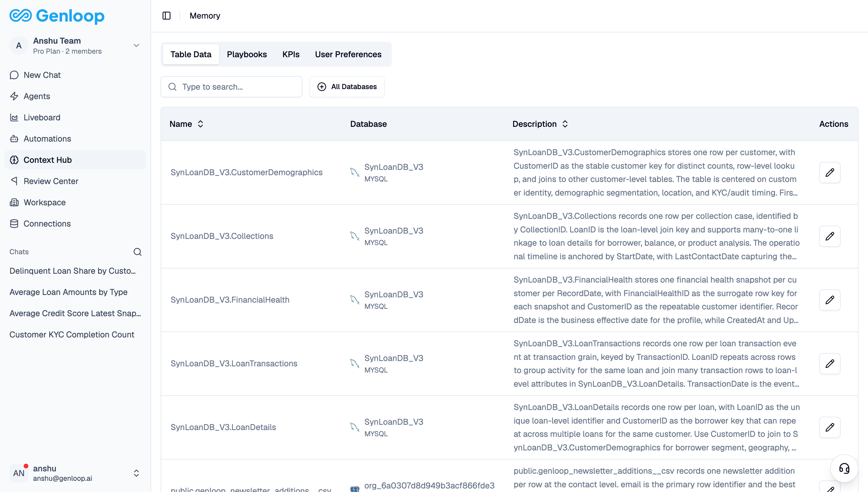Screen dimensions: 868x492
Task: Click the Genloop logo
Action: [x=57, y=16]
